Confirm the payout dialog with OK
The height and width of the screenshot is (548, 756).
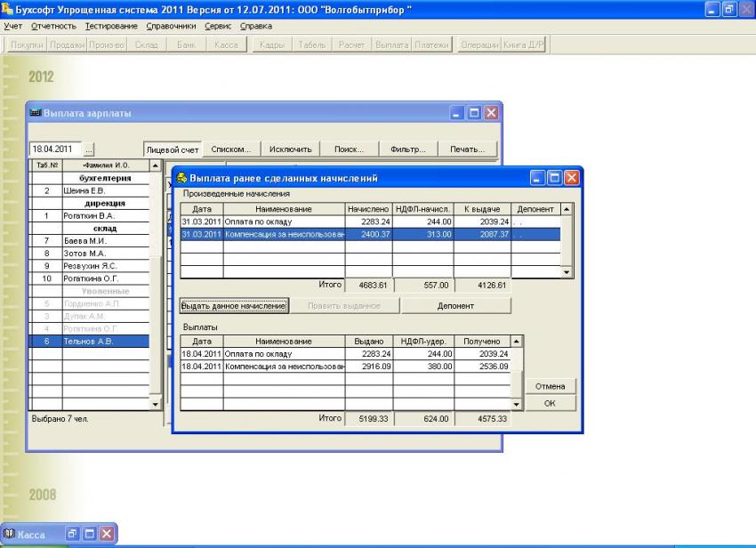[x=551, y=404]
